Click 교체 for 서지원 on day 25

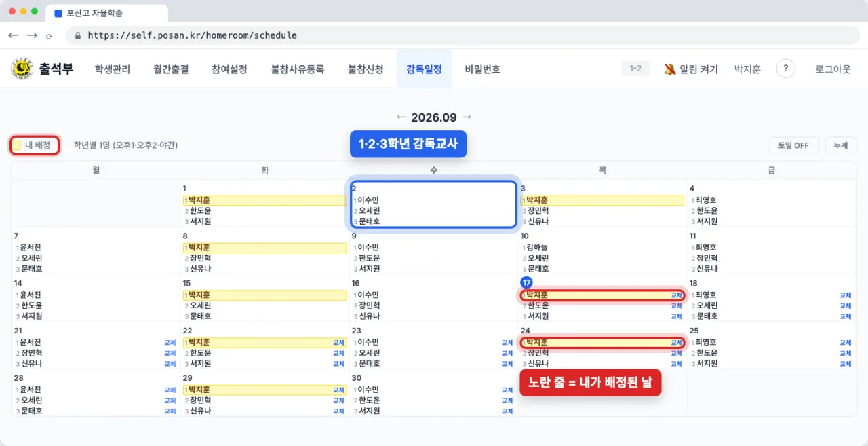845,364
